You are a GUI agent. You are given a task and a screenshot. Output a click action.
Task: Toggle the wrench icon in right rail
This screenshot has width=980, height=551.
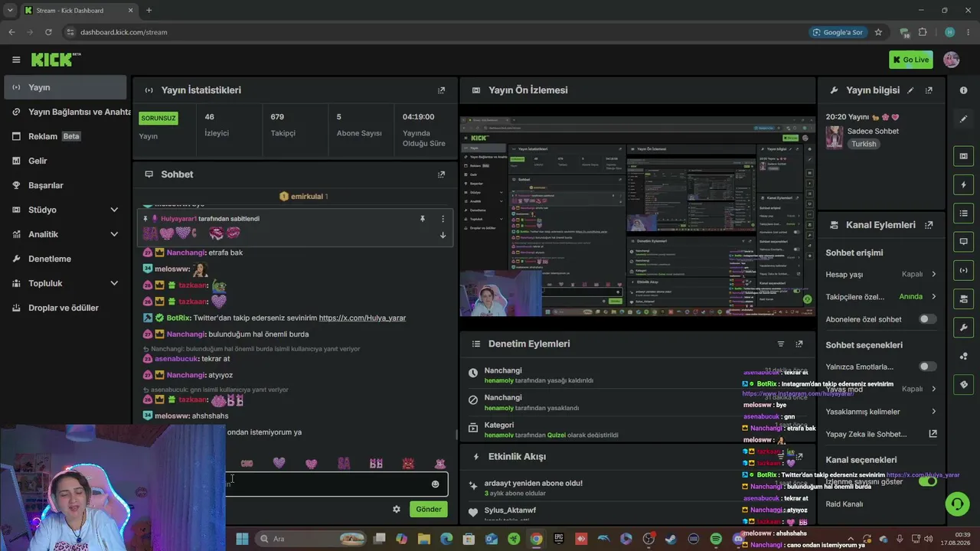coord(963,328)
